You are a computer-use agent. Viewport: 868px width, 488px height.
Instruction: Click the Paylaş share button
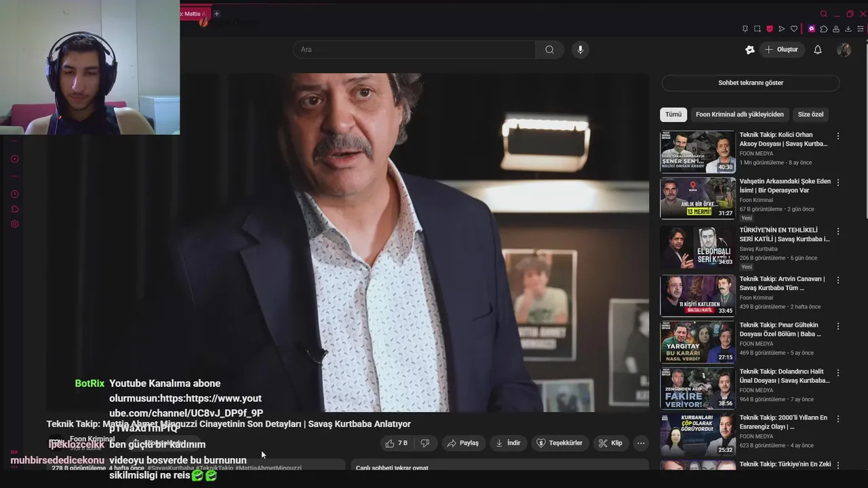tap(462, 443)
